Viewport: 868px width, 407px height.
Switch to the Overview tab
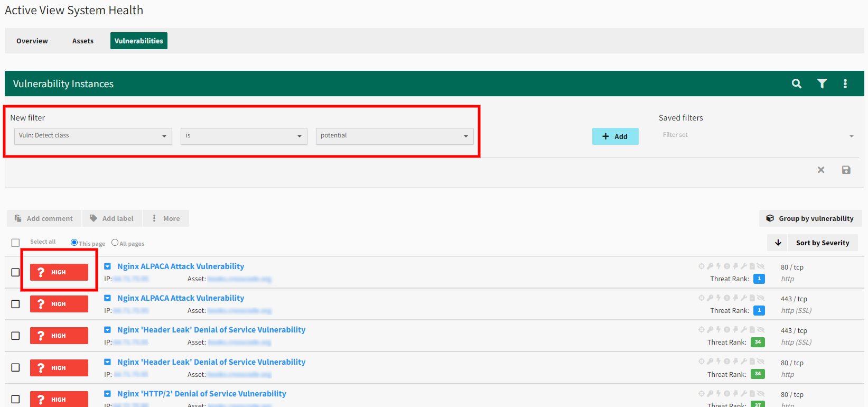tap(32, 41)
